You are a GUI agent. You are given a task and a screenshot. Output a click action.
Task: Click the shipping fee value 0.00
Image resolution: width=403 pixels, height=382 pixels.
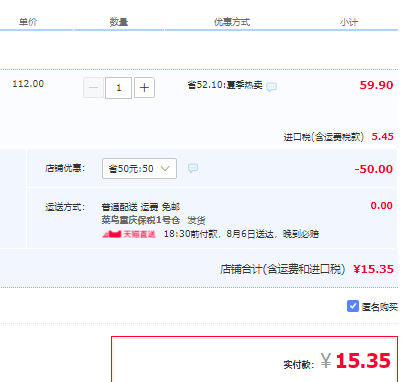tap(382, 205)
